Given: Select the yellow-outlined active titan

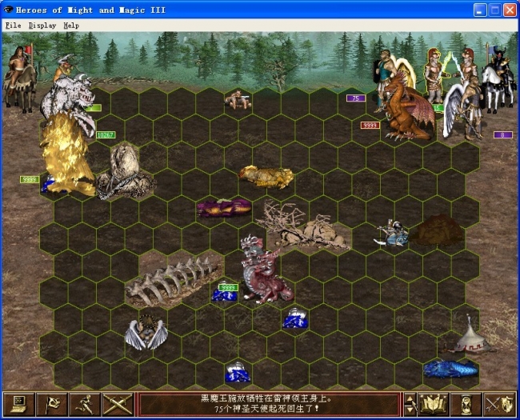Looking at the screenshot, I should click(435, 74).
